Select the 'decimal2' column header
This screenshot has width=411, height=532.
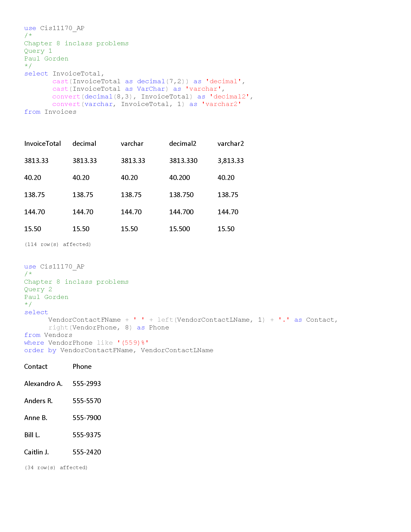click(183, 144)
